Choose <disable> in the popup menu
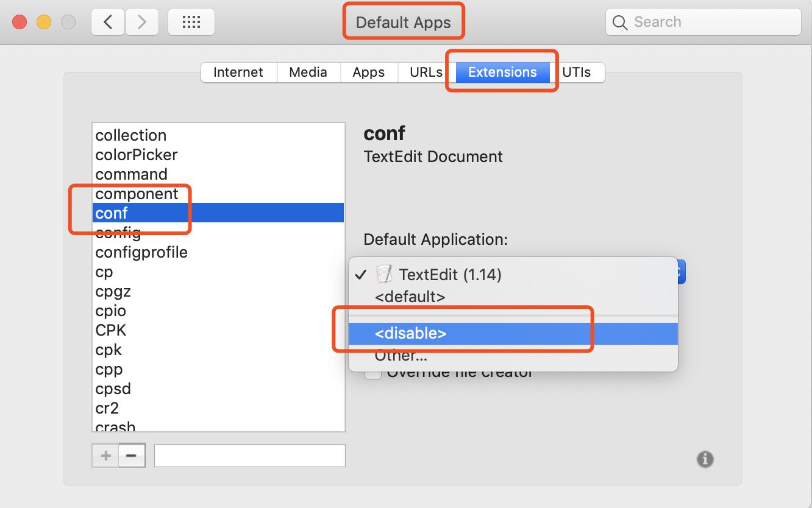The width and height of the screenshot is (812, 508). pos(513,334)
